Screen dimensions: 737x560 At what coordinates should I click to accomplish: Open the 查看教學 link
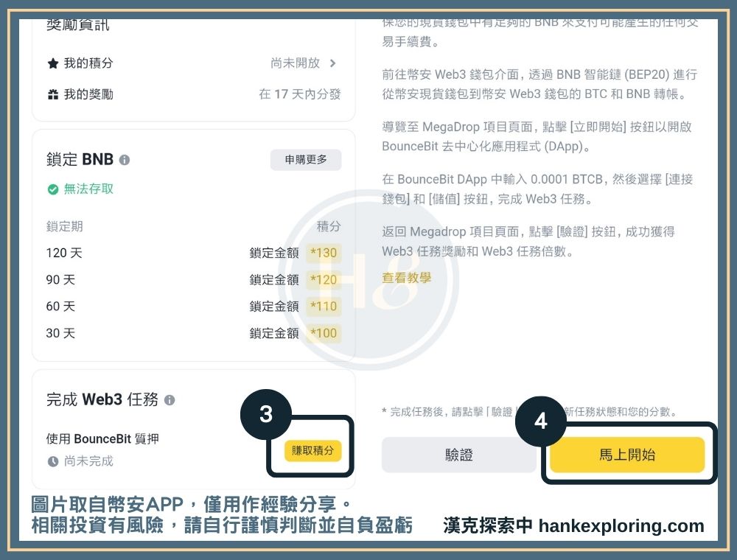(407, 278)
